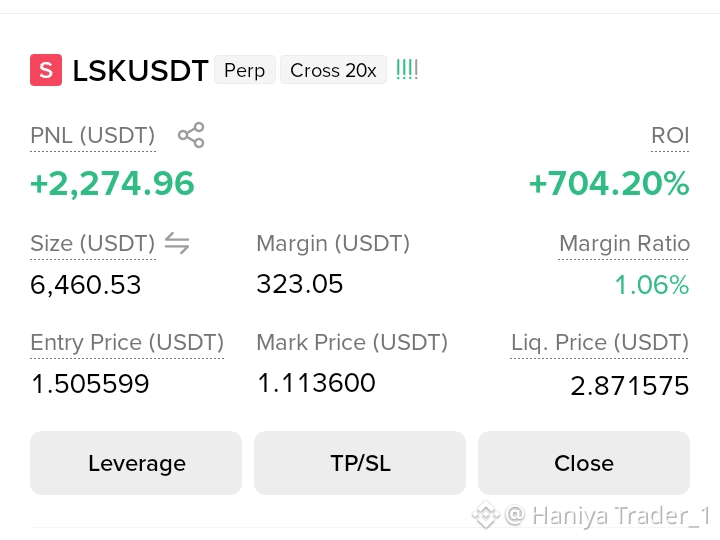
Task: Select the +2,274.96 PNL value
Action: pos(112,184)
